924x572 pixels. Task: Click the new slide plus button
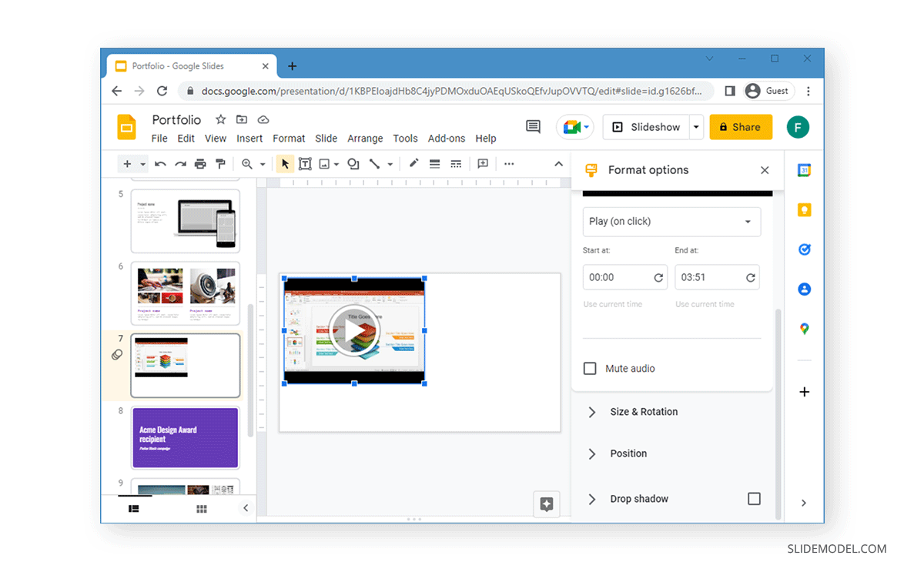(127, 164)
